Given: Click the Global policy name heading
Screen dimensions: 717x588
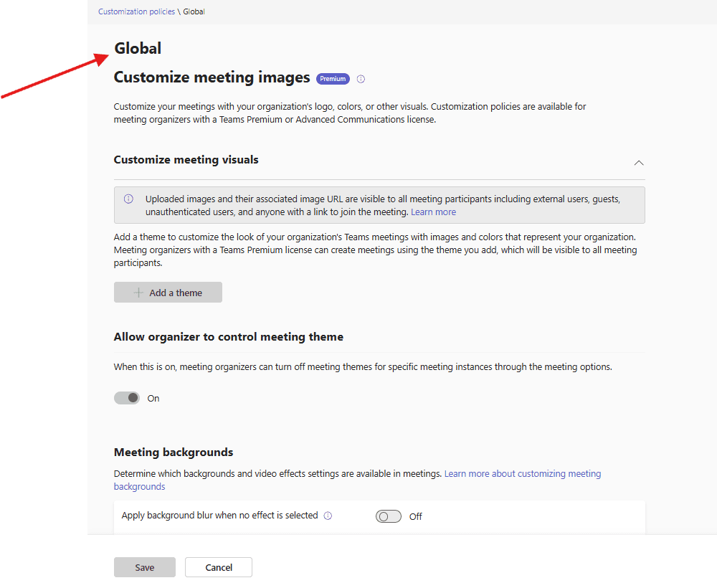Looking at the screenshot, I should (138, 49).
